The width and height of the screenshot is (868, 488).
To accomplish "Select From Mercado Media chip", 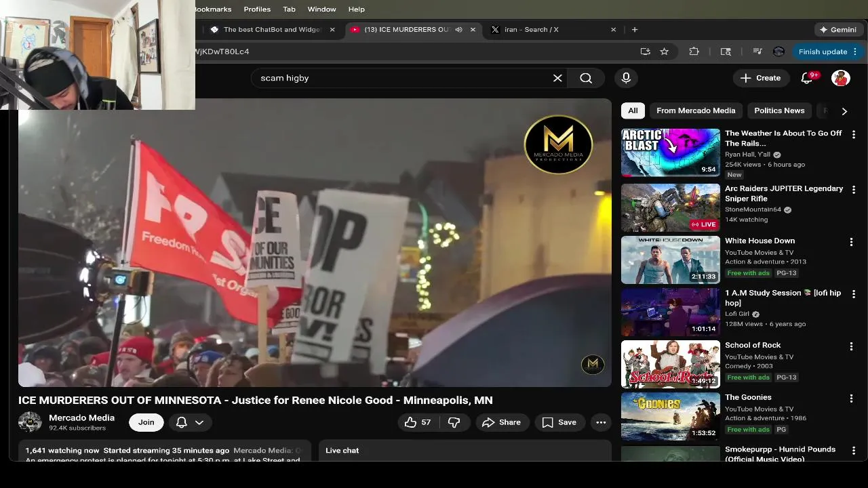I will point(696,110).
